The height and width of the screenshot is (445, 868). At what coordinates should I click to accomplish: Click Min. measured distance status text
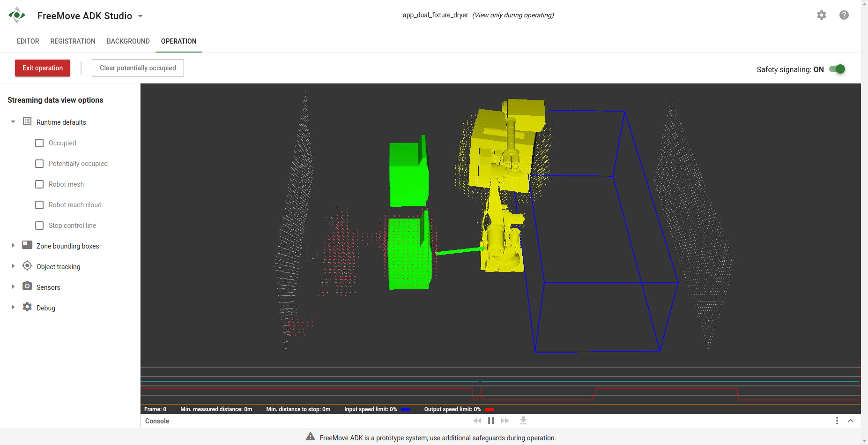pyautogui.click(x=216, y=409)
